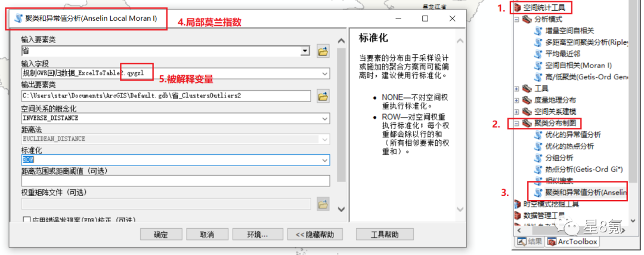Open 空间自相关(Moran I) tool
644x255 pixels.
pyautogui.click(x=578, y=65)
